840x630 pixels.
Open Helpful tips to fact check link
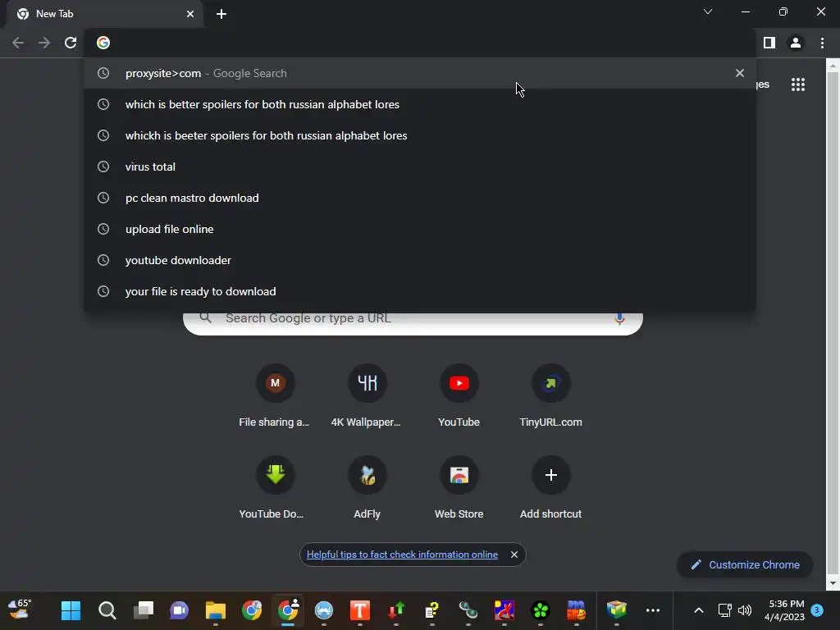[402, 555]
